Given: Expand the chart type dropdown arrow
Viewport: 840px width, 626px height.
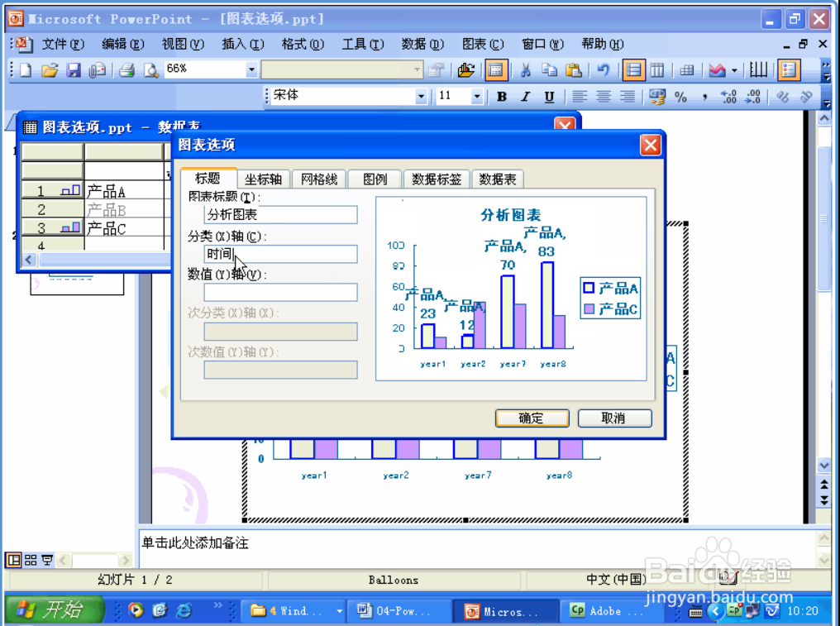Looking at the screenshot, I should coord(734,70).
